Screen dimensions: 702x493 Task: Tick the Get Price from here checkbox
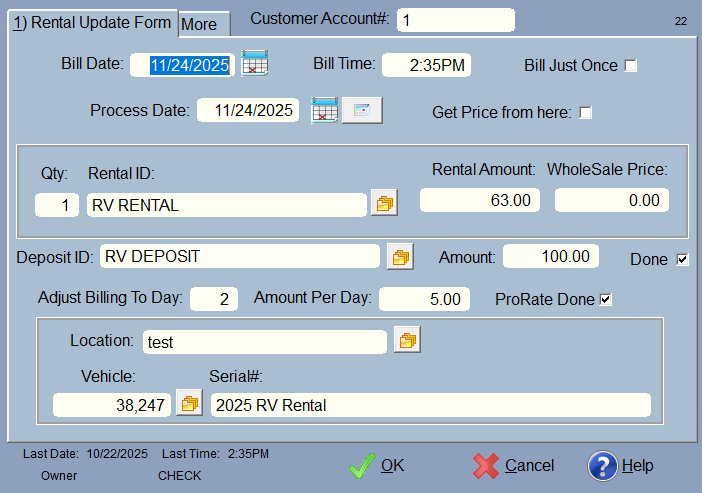click(586, 112)
